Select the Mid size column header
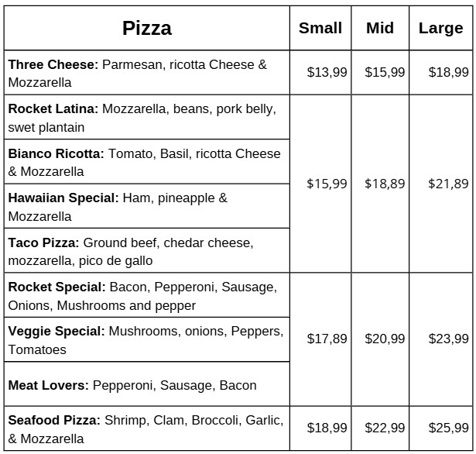The image size is (476, 454). click(x=380, y=28)
